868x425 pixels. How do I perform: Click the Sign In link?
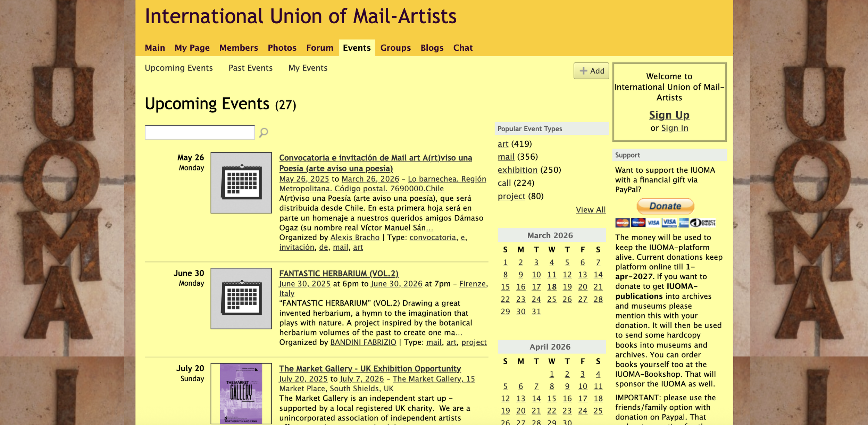point(674,128)
